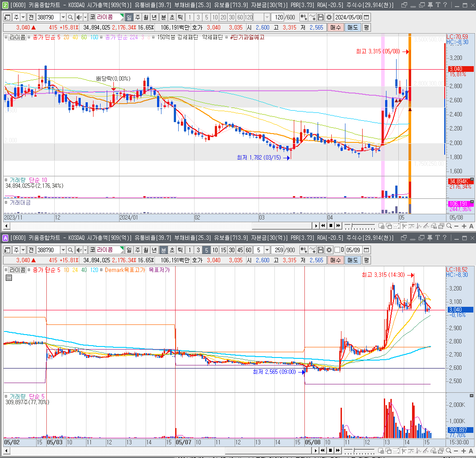Open the layout panel icon in top chart
The height and width of the screenshot is (458, 476).
7,17
